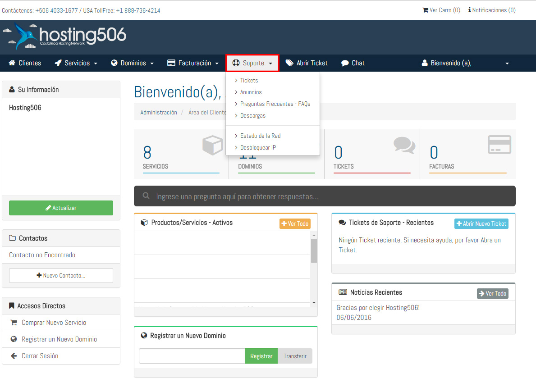
Task: Select Tickets from the Soporte menu
Action: pos(249,80)
